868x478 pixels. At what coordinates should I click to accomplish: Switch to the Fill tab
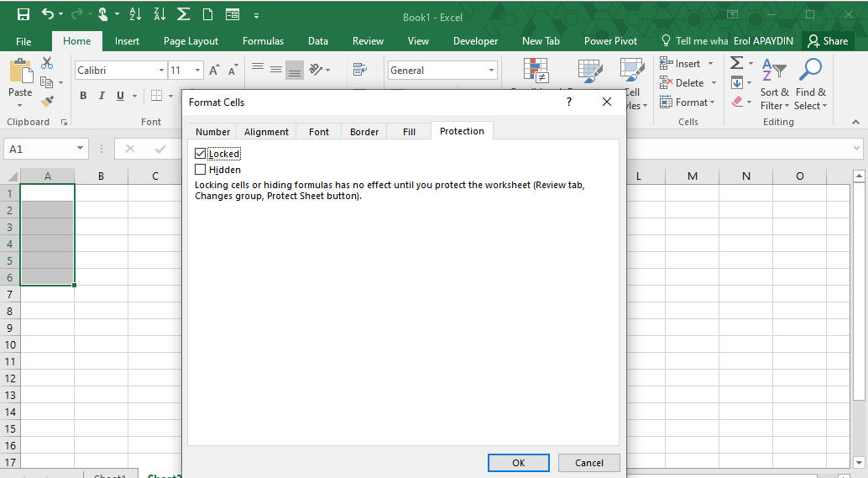coord(409,132)
